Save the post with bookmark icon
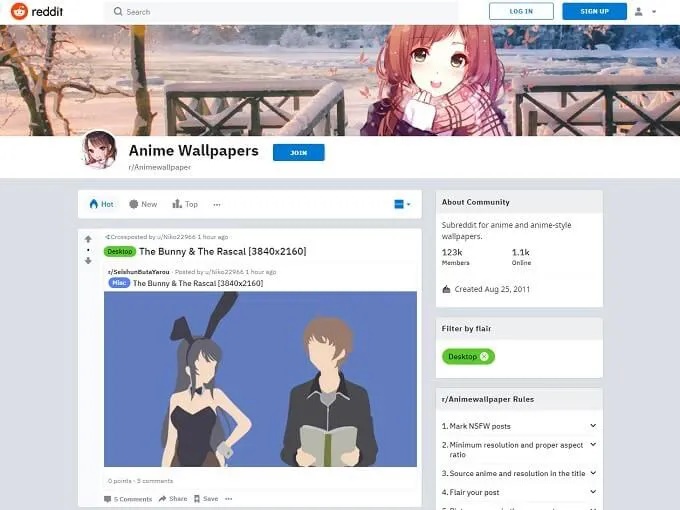The image size is (680, 510). pos(206,499)
